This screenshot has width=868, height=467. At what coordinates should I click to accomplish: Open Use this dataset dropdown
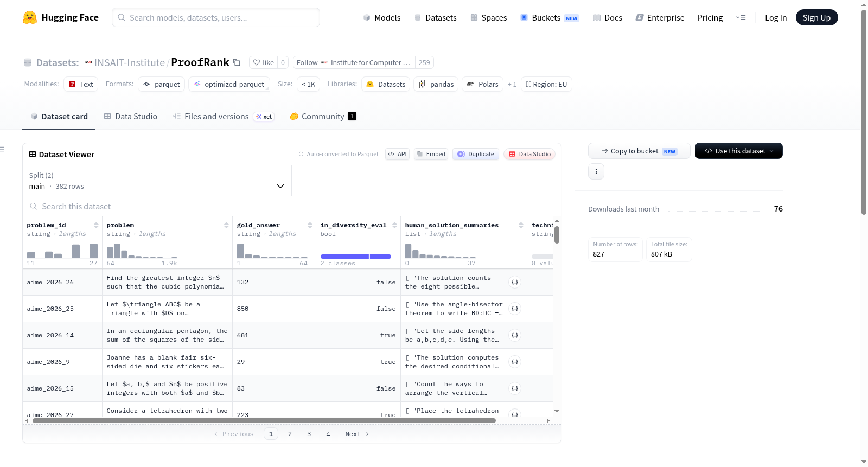(x=739, y=151)
